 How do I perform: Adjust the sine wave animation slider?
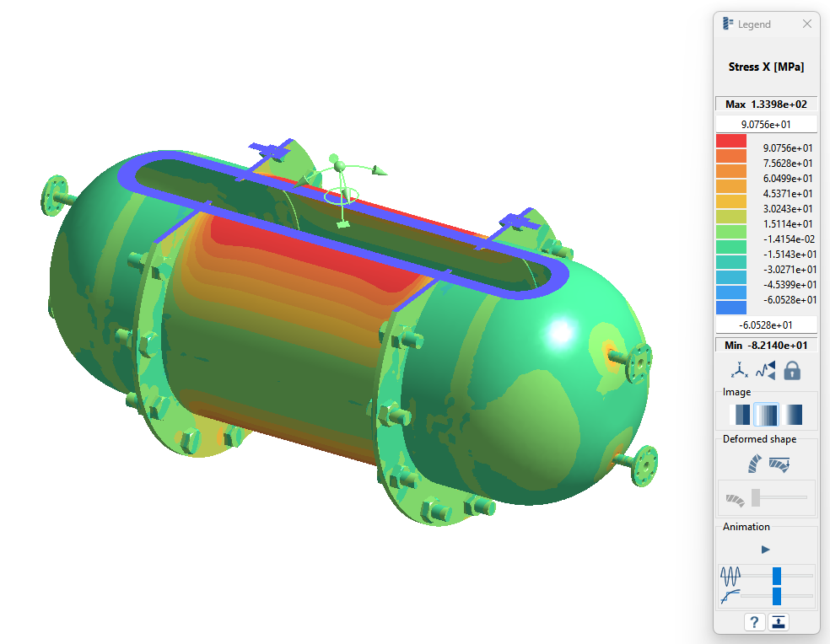[777, 576]
